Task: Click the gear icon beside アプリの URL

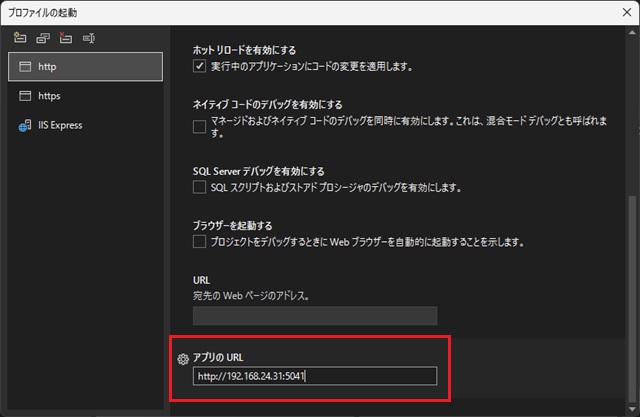Action: (183, 359)
